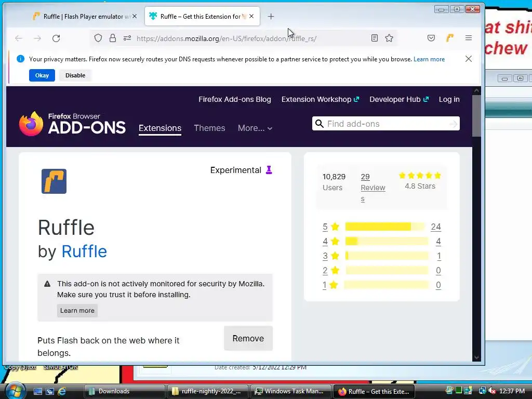Open Developer Hub link
The height and width of the screenshot is (399, 532).
pyautogui.click(x=399, y=99)
